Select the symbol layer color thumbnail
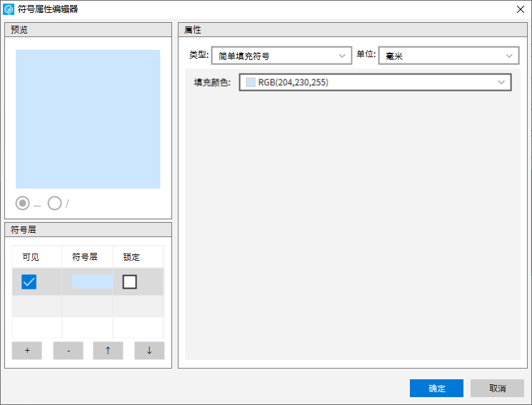532x405 pixels. pos(92,281)
